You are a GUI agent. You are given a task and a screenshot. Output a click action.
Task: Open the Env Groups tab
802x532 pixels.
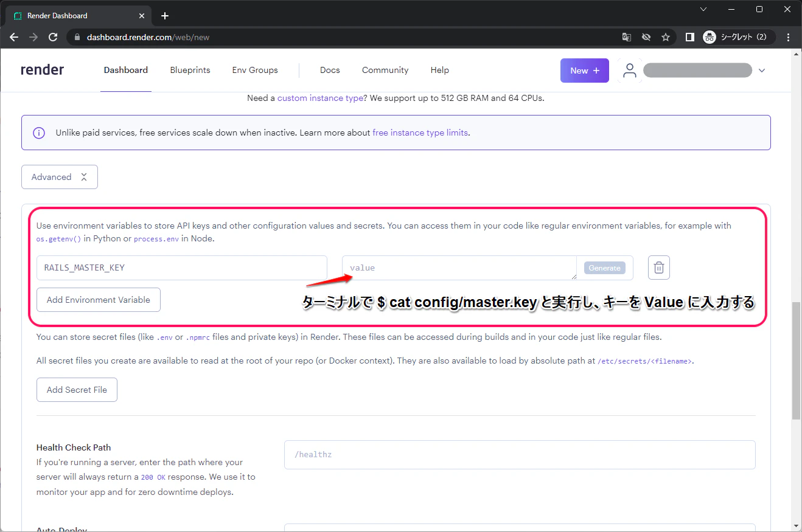(255, 70)
